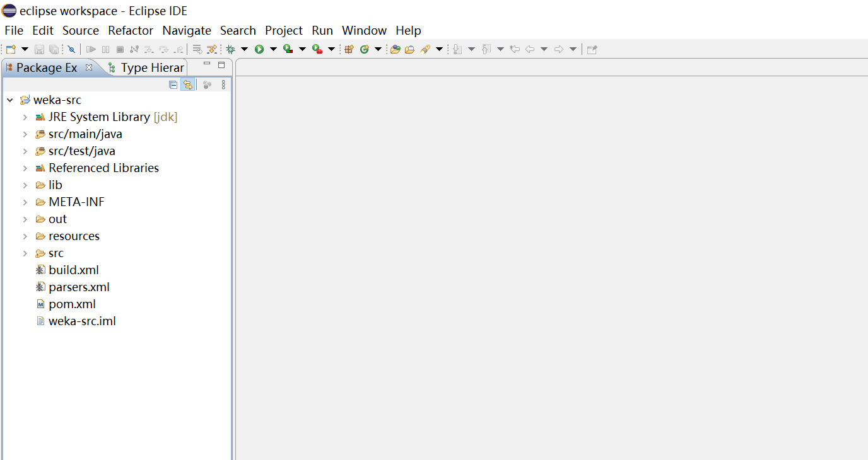868x460 pixels.
Task: Click the Resume debug icon
Action: (x=91, y=49)
